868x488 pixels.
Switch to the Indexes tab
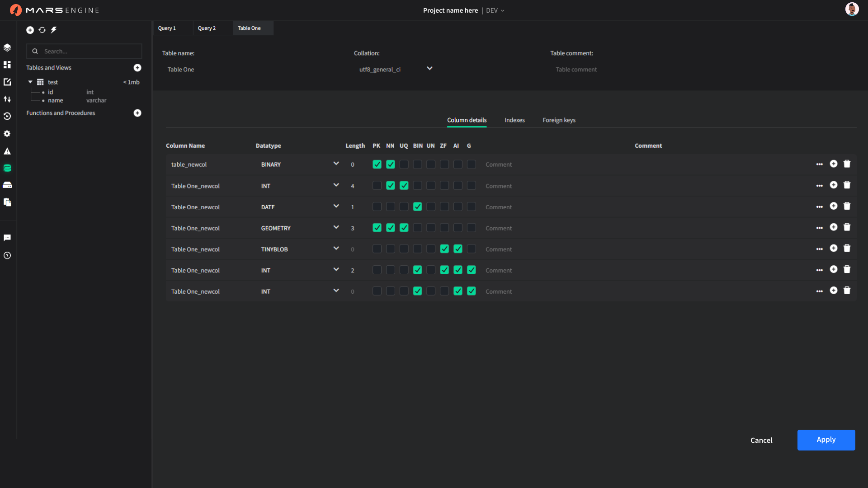pos(514,120)
